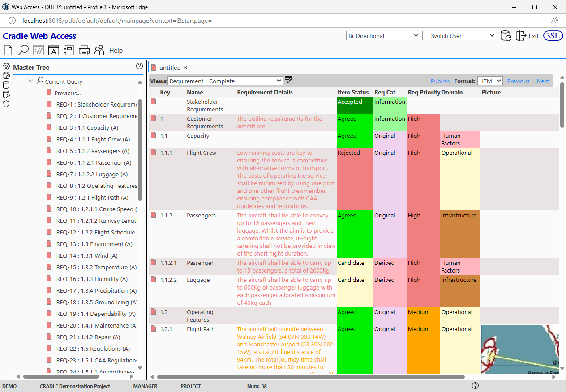566x392 pixels.
Task: Click the Exit door icon
Action: pos(521,36)
